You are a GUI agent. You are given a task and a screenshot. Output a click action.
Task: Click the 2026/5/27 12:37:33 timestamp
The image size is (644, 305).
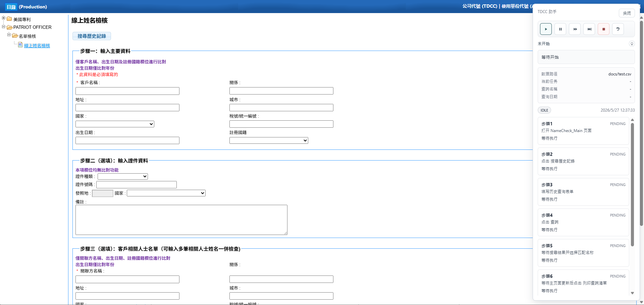[618, 110]
